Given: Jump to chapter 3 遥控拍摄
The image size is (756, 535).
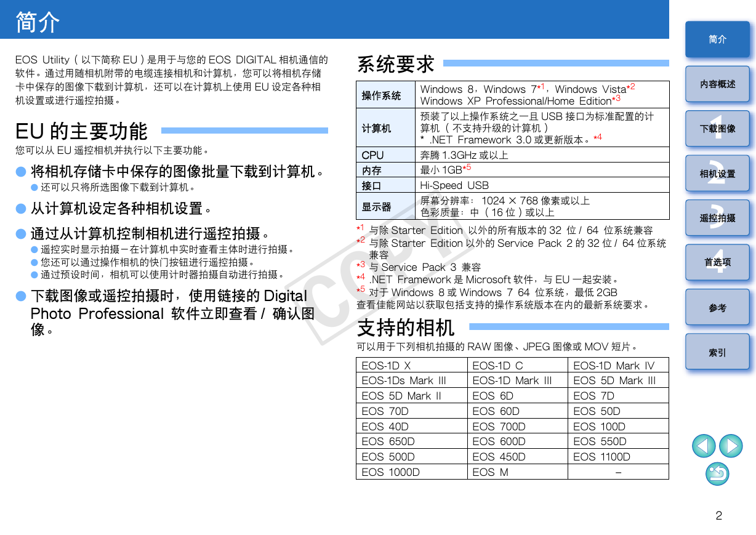Looking at the screenshot, I should point(717,218).
